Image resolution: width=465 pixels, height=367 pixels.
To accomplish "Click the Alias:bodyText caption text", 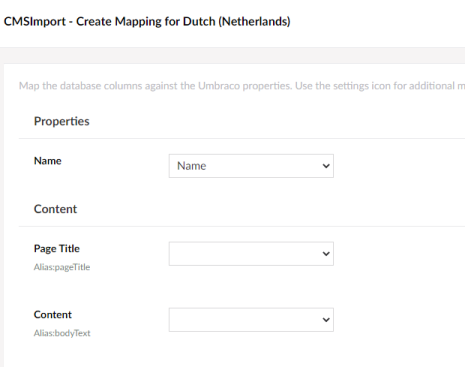I will [62, 333].
